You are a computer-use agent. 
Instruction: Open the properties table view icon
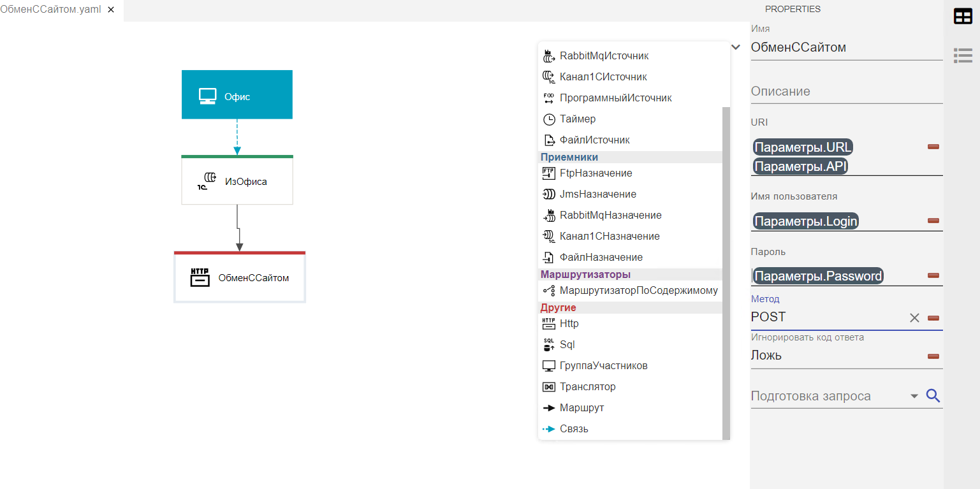tap(962, 17)
